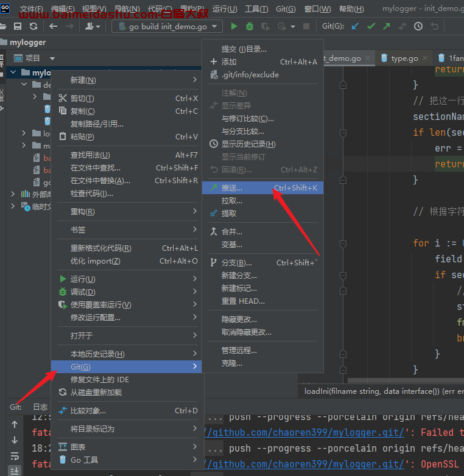The width and height of the screenshot is (464, 476).
Task: Choose 提交 (I)目录... Commit Directory entry
Action: [262, 49]
